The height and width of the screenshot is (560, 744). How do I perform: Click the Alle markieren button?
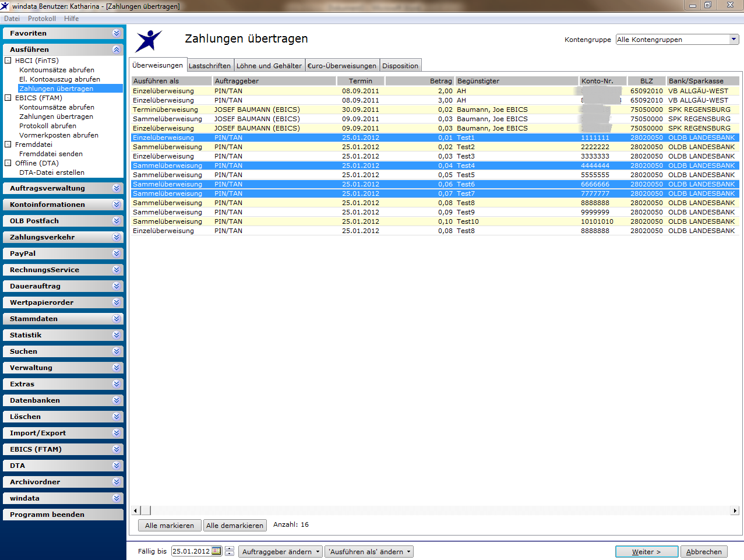[x=170, y=526]
